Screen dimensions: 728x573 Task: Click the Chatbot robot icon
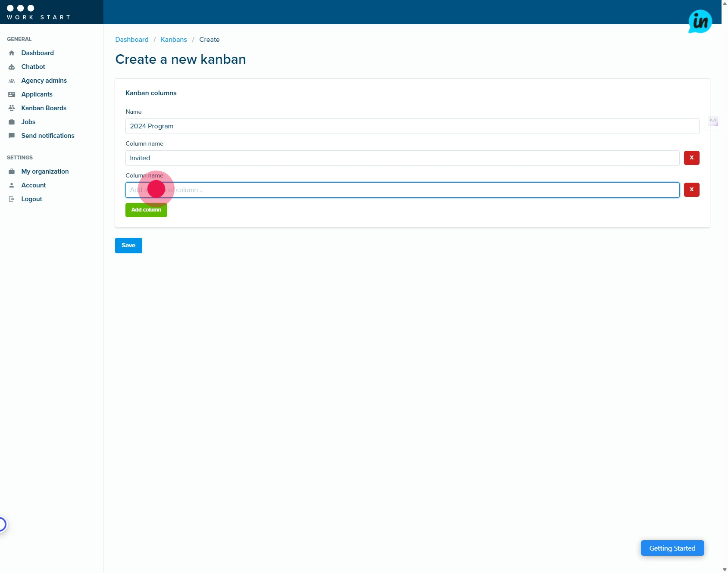(x=12, y=67)
